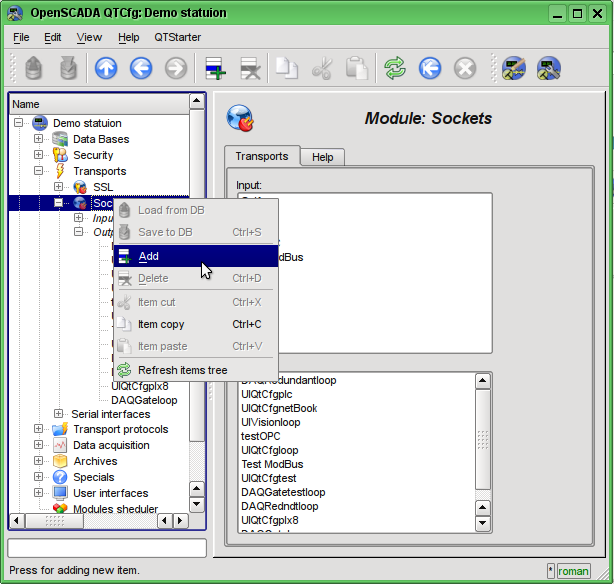Viewport: 614px width, 584px height.
Task: Expand the Data Bases tree node
Action: pyautogui.click(x=39, y=139)
